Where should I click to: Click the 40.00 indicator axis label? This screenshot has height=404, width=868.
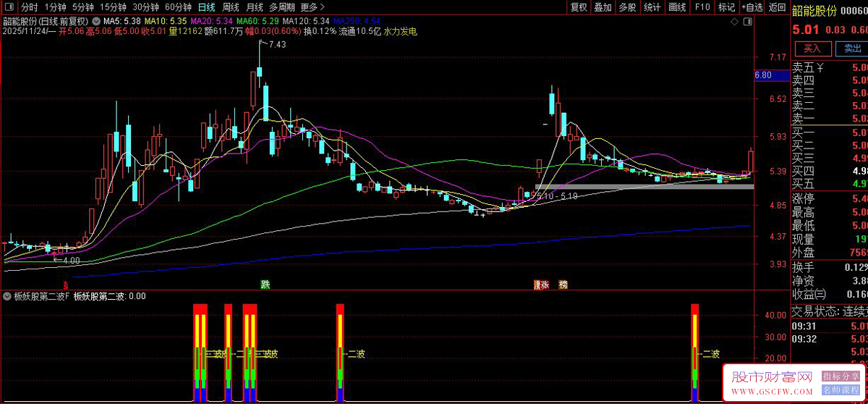775,315
